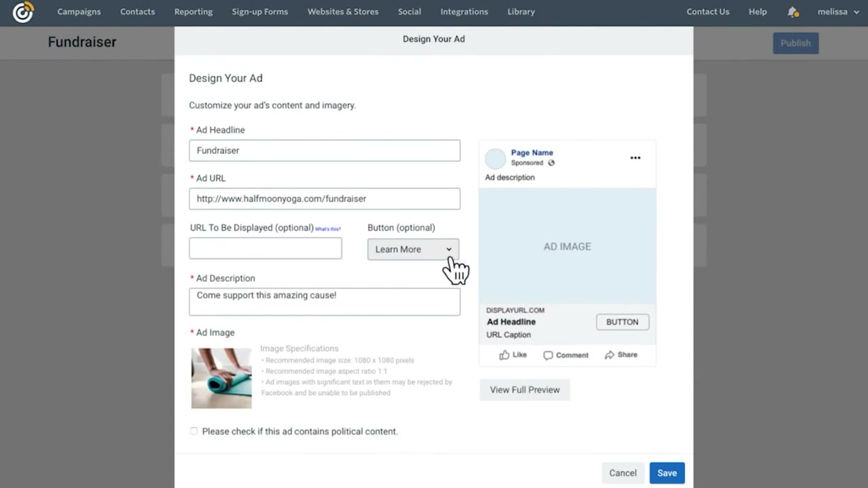Go to Contacts in the navigation bar
Viewport: 868px width, 488px height.
click(138, 12)
